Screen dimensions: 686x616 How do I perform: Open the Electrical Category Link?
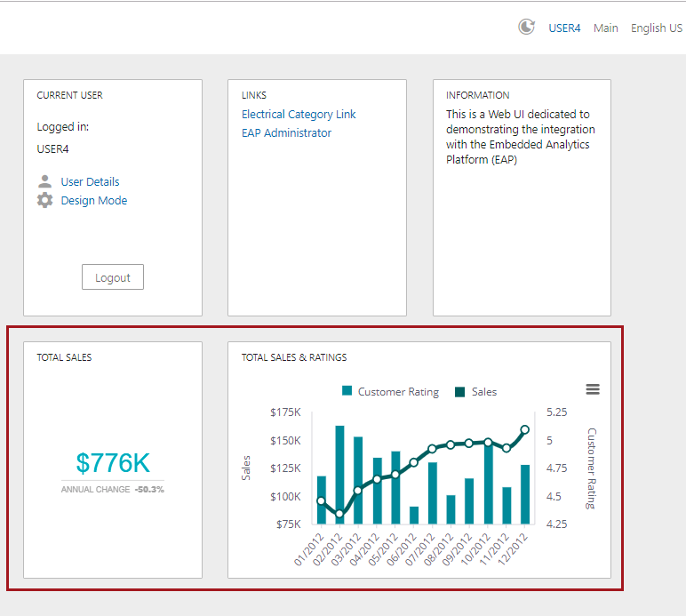(299, 114)
